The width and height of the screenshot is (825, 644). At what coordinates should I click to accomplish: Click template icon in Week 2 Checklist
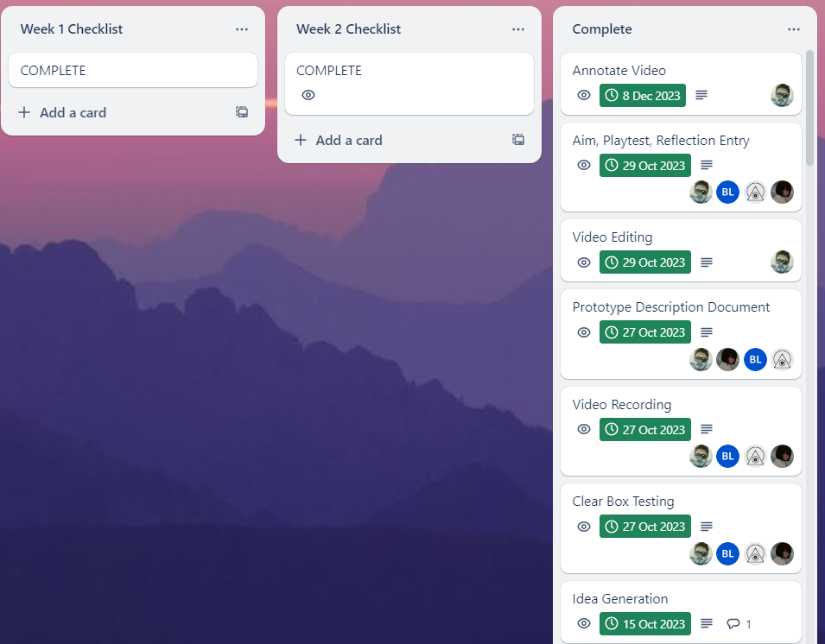pyautogui.click(x=518, y=140)
